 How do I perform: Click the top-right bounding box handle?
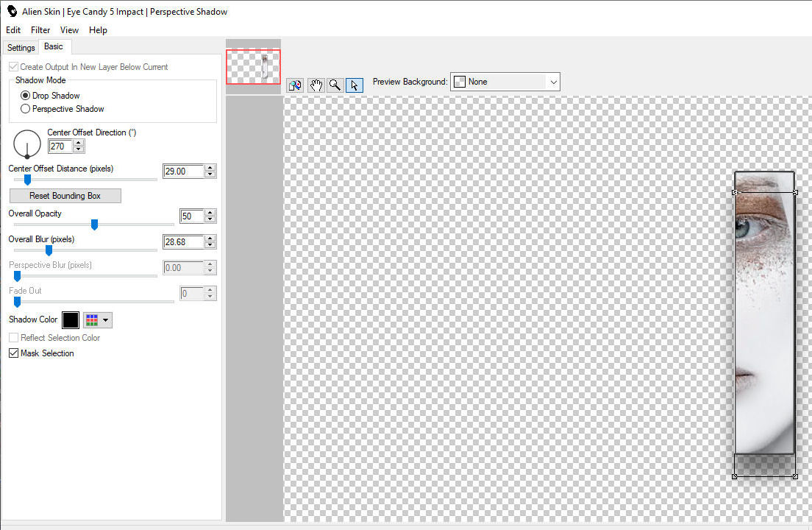click(x=795, y=192)
